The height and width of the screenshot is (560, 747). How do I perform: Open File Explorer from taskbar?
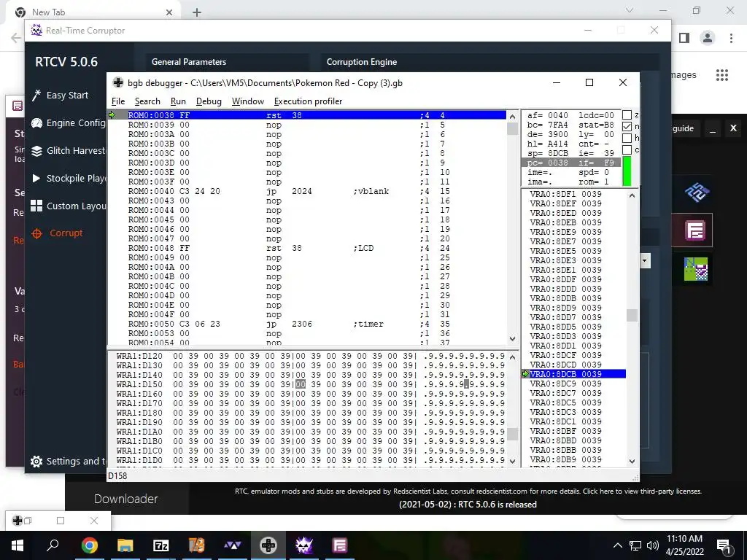[x=125, y=545]
